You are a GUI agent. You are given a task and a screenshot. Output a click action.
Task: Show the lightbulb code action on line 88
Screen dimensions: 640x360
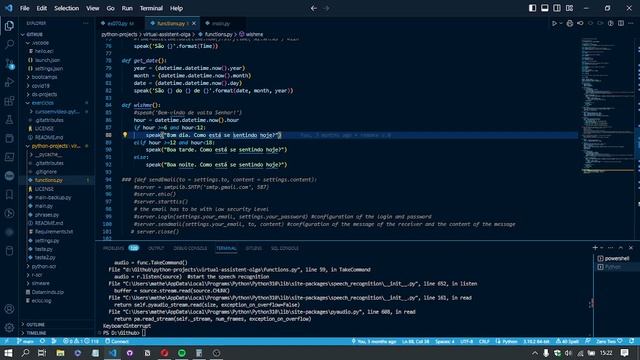coord(125,135)
